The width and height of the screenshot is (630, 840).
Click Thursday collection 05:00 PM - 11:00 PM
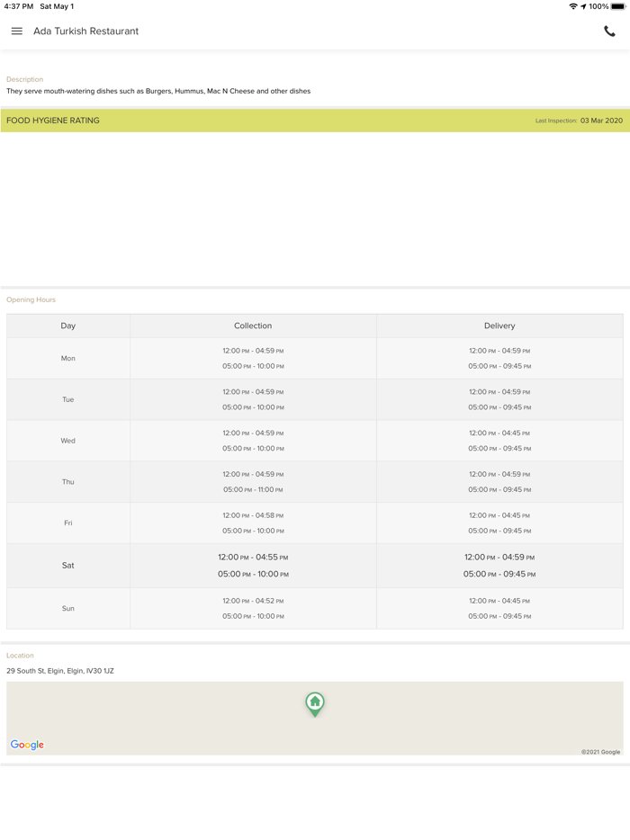(x=253, y=489)
